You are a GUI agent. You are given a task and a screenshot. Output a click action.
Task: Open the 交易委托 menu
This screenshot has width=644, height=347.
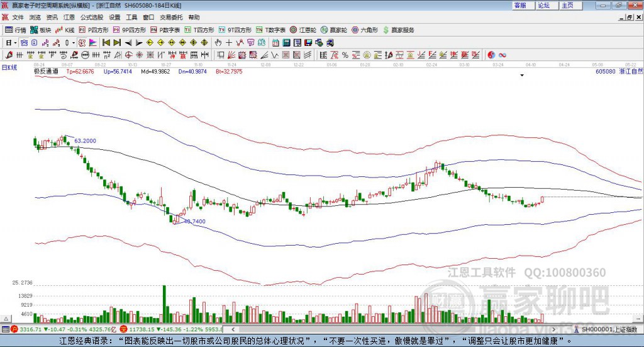(171, 17)
